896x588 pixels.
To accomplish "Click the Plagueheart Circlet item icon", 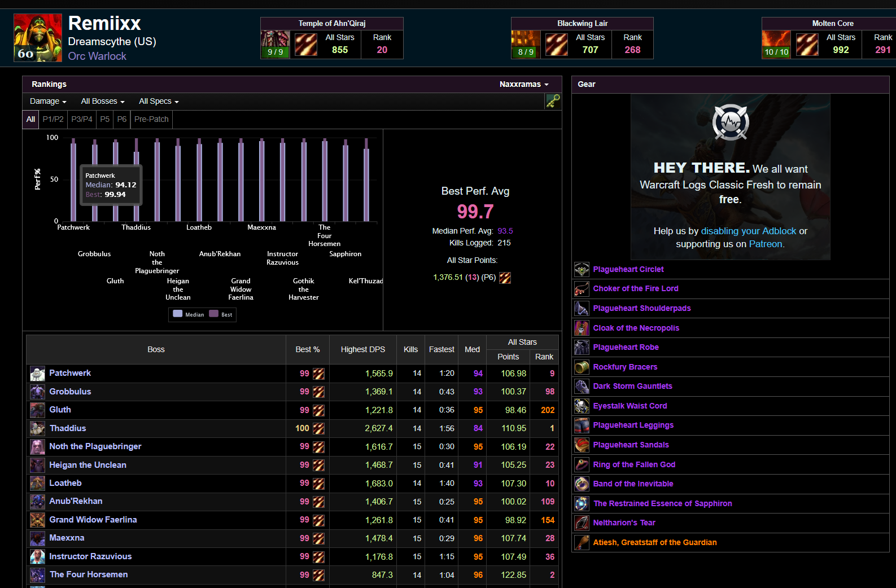I will [x=582, y=270].
